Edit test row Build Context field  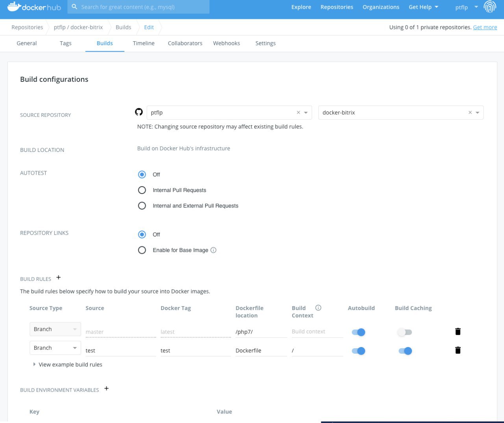[317, 350]
